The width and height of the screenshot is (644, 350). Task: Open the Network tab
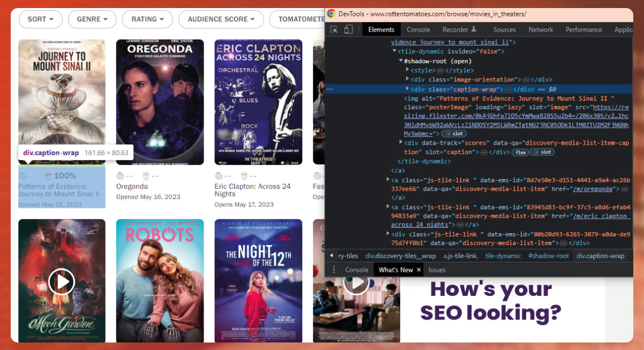click(x=541, y=29)
